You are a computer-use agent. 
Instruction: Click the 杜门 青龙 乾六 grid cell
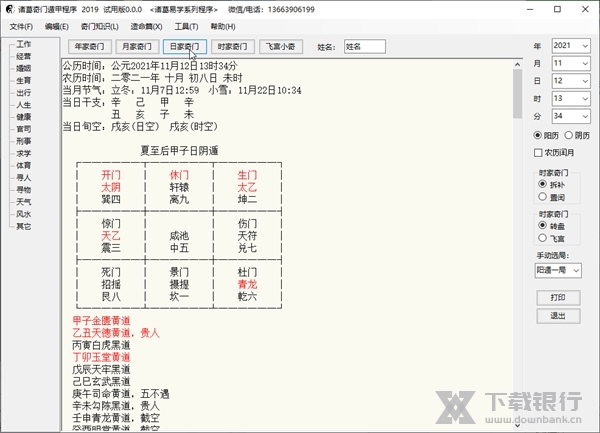tap(247, 284)
